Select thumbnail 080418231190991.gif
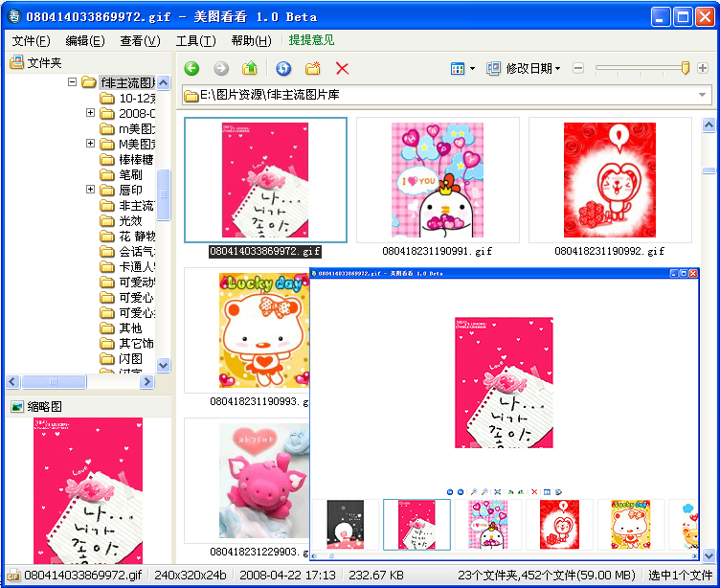The image size is (720, 588). 438,180
